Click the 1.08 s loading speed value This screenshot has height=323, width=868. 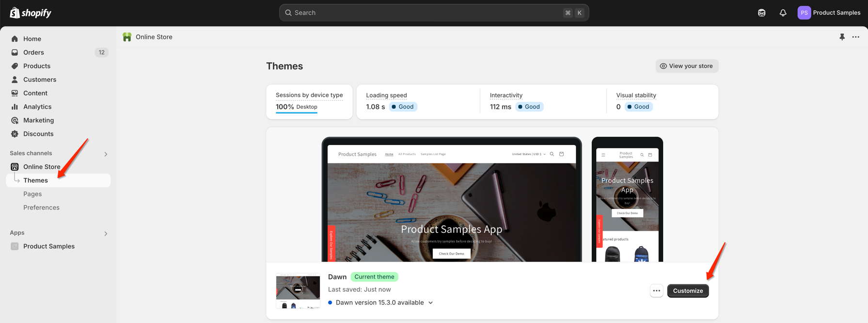point(376,107)
